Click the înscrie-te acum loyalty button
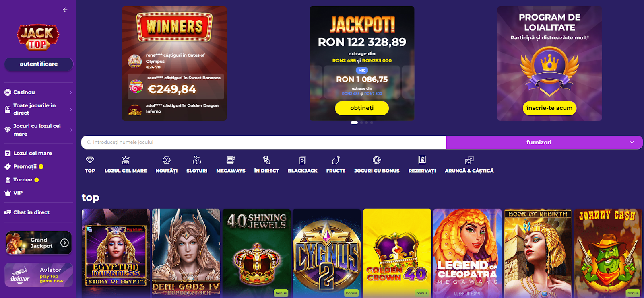The image size is (644, 298). coord(549,108)
